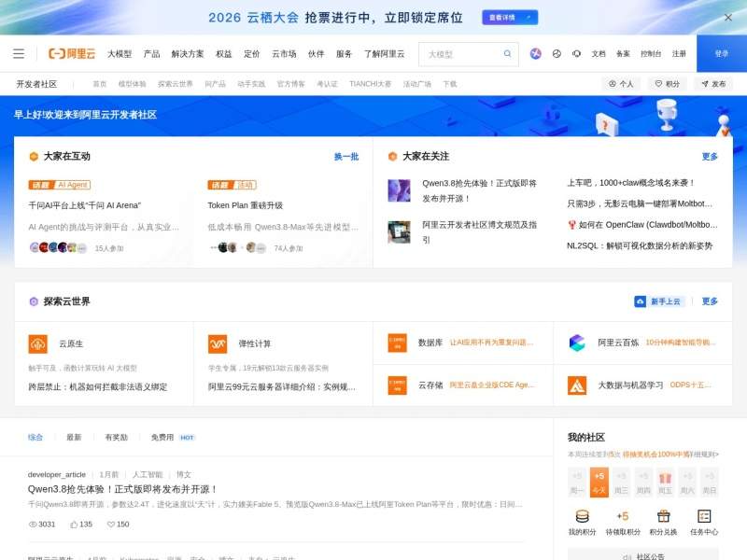Select the 免费用 HOT feed tab
Viewport: 747px width, 560px height.
(x=173, y=437)
